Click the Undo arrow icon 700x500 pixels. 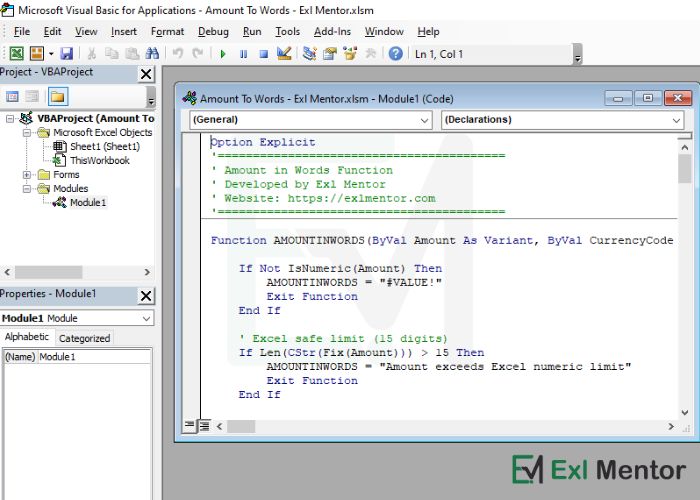click(178, 54)
